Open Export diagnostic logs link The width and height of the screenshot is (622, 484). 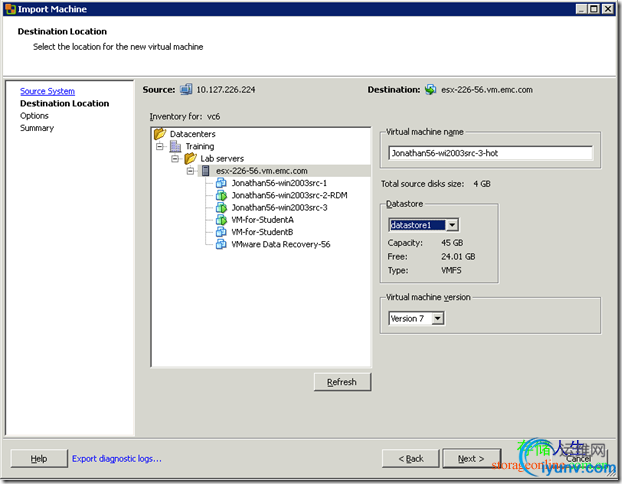point(117,459)
